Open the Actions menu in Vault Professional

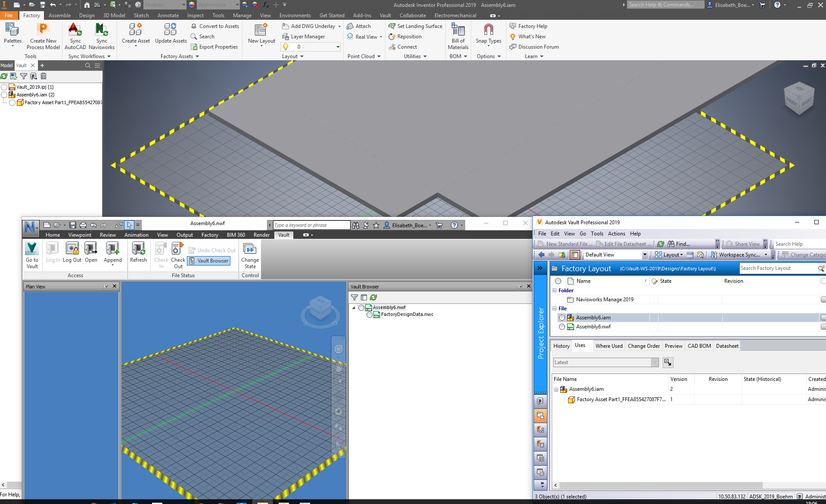tap(616, 233)
